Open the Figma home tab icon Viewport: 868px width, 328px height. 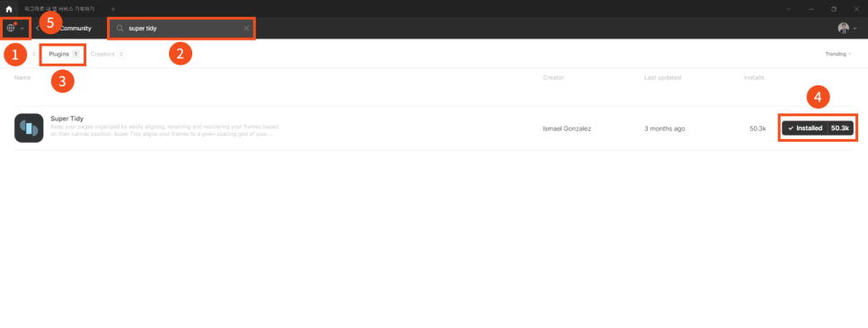coord(8,9)
